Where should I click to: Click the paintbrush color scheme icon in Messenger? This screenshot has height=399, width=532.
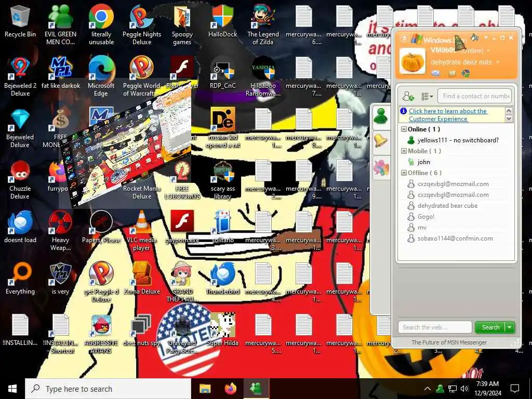point(475,37)
